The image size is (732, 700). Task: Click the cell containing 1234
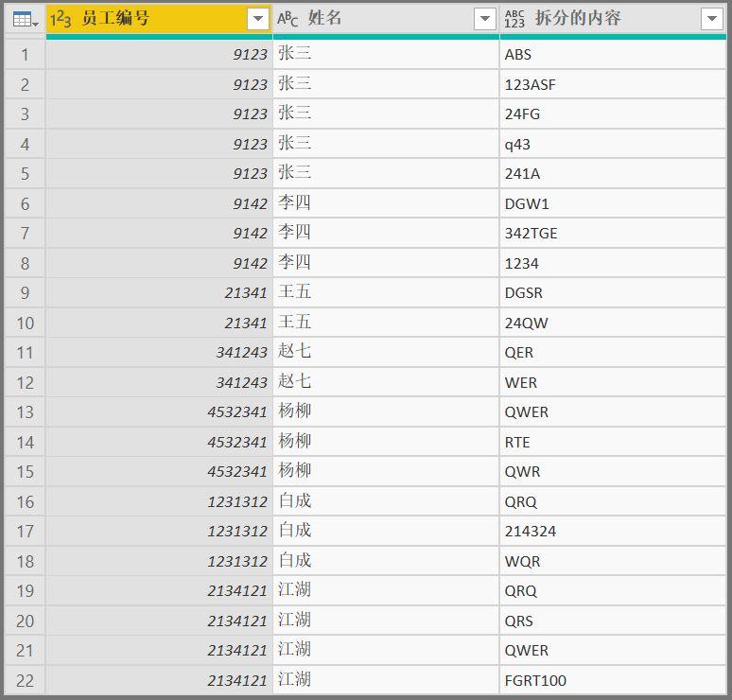click(x=613, y=263)
